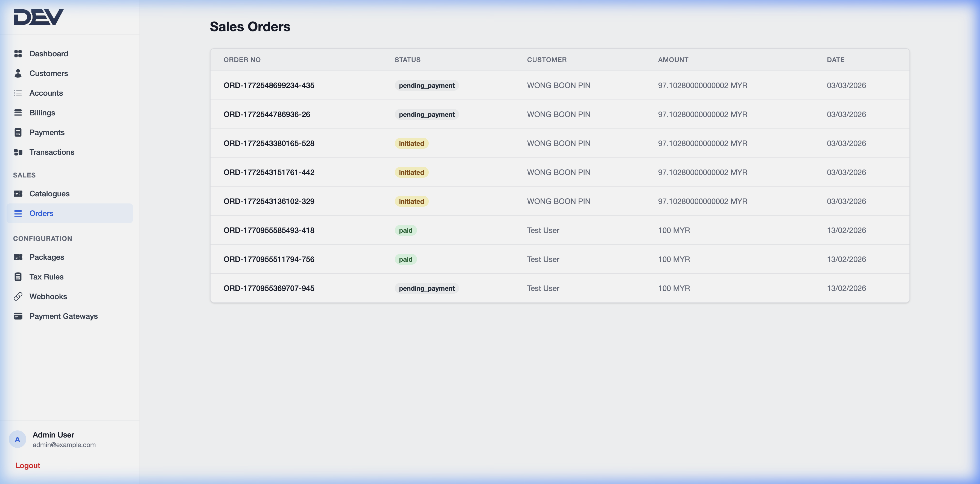Click the Webhooks link icon
This screenshot has width=980, height=484.
tap(18, 296)
